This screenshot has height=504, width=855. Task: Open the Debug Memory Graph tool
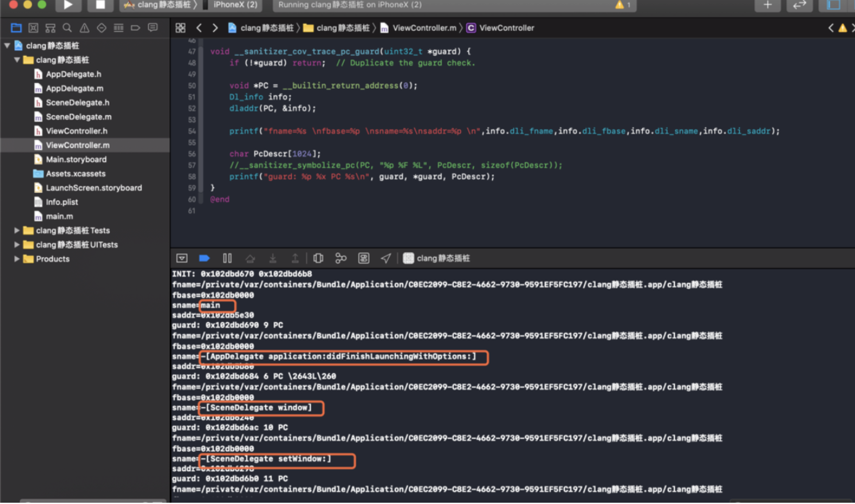pos(341,258)
